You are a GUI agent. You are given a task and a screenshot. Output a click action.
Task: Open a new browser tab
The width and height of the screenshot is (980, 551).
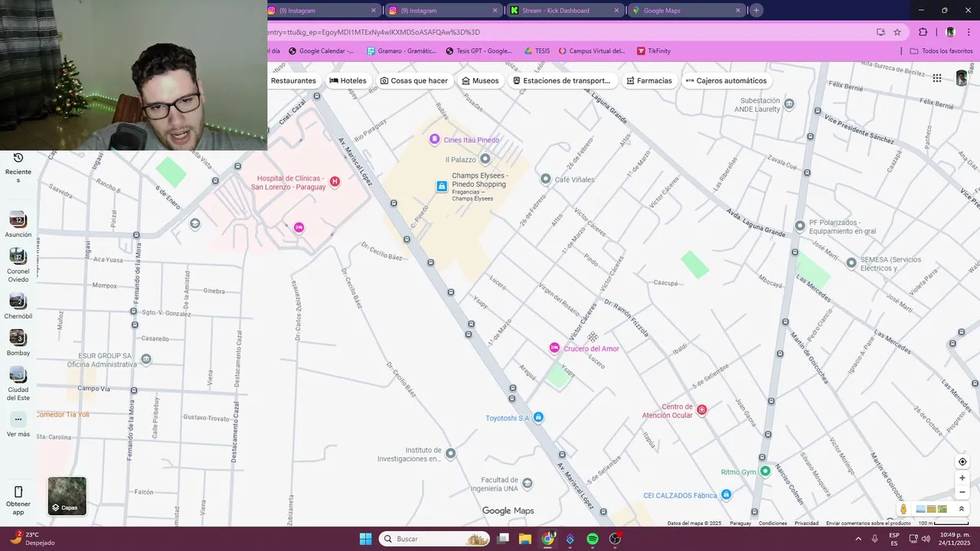(x=756, y=10)
